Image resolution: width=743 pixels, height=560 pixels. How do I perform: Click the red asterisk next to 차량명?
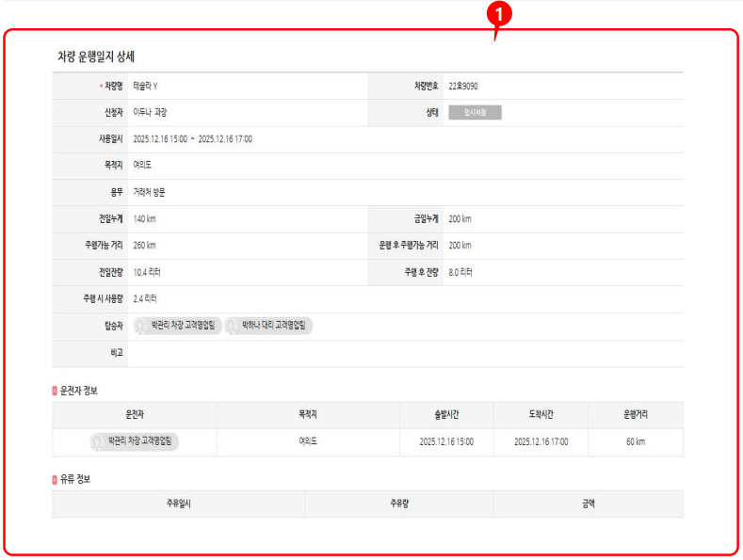tap(101, 87)
